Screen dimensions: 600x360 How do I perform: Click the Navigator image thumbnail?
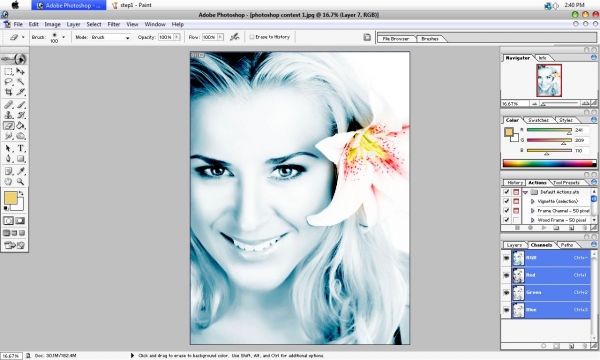[x=549, y=80]
